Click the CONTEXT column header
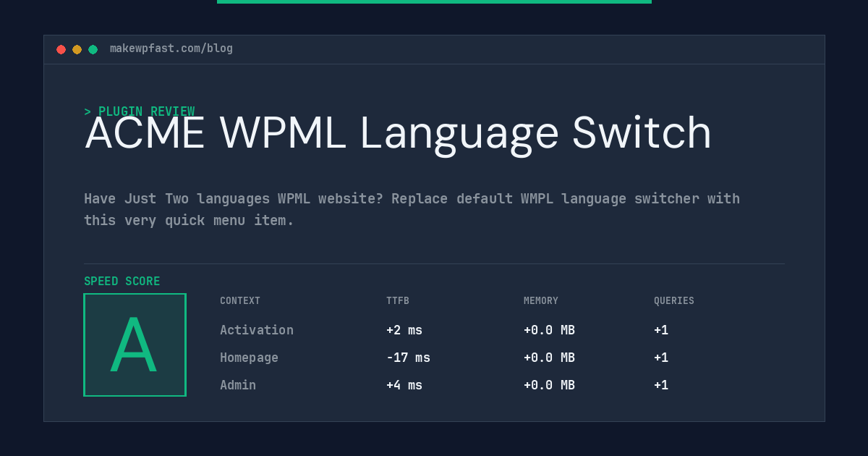Image resolution: width=868 pixels, height=456 pixels. tap(240, 301)
